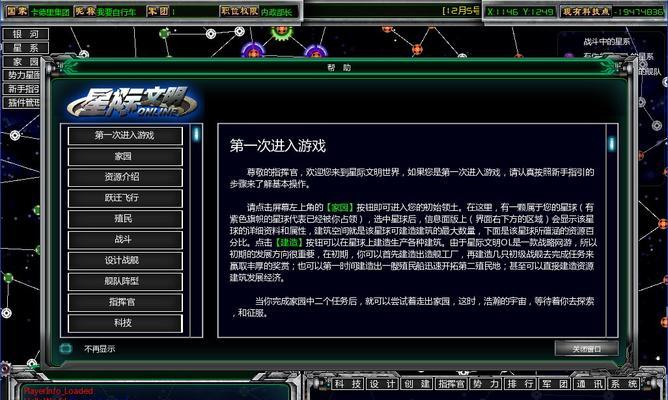Viewport: 668px width, 400px height.
Task: Select the 舰队阵型 help topic
Action: (125, 282)
